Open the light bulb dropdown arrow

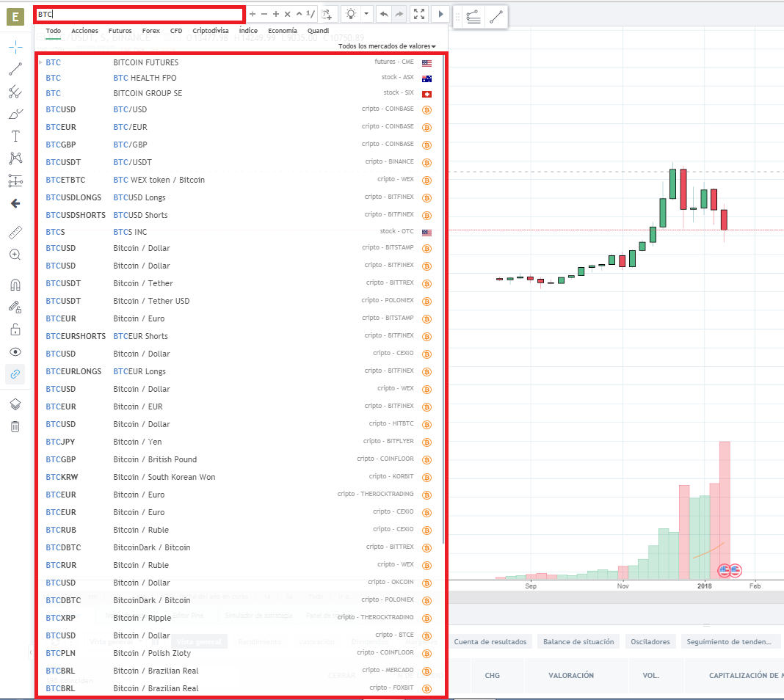[366, 14]
